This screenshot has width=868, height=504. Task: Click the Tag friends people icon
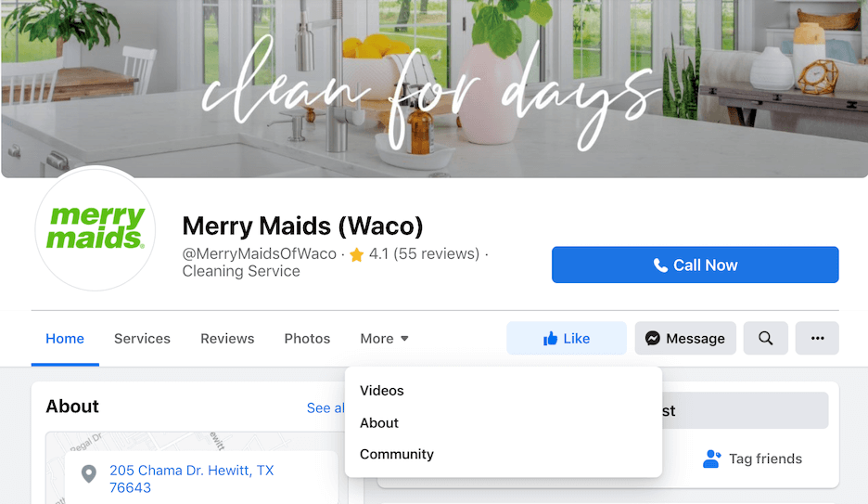click(712, 459)
